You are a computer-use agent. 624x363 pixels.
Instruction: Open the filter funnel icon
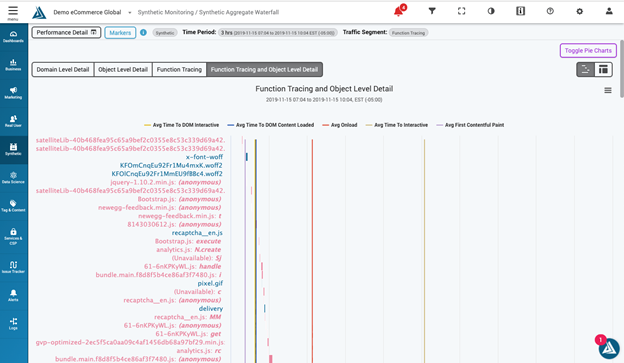[432, 11]
